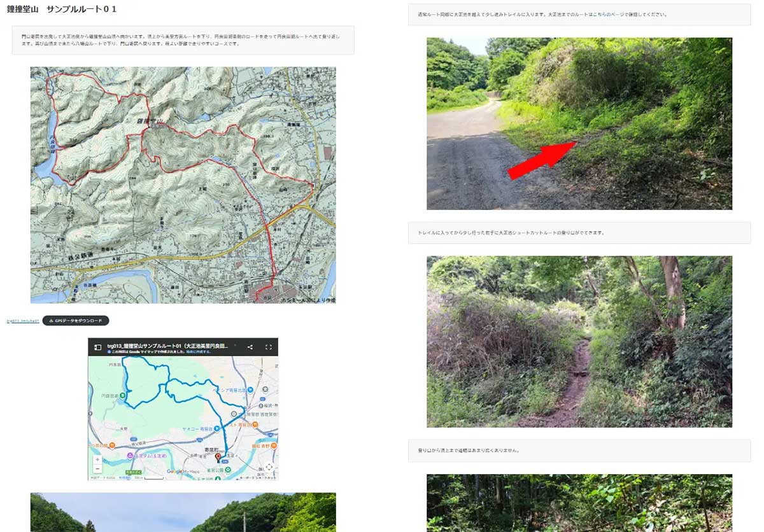Zoom out with the map's minus button
The width and height of the screenshot is (764, 532).
(x=97, y=469)
